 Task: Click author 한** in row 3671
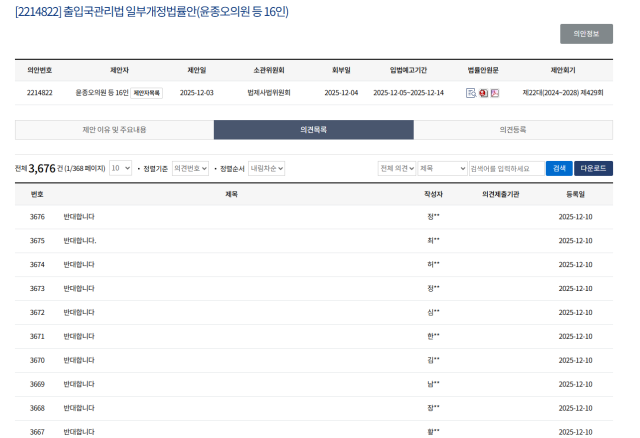point(433,336)
